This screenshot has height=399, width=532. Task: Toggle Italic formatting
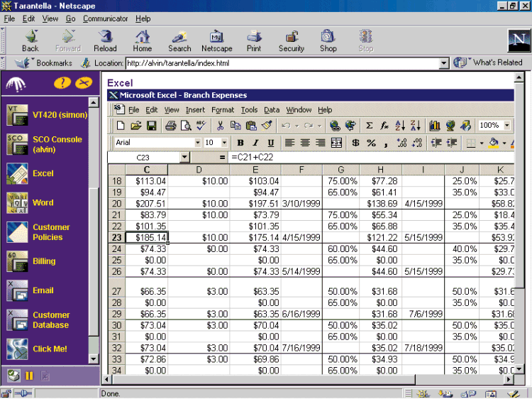click(255, 143)
